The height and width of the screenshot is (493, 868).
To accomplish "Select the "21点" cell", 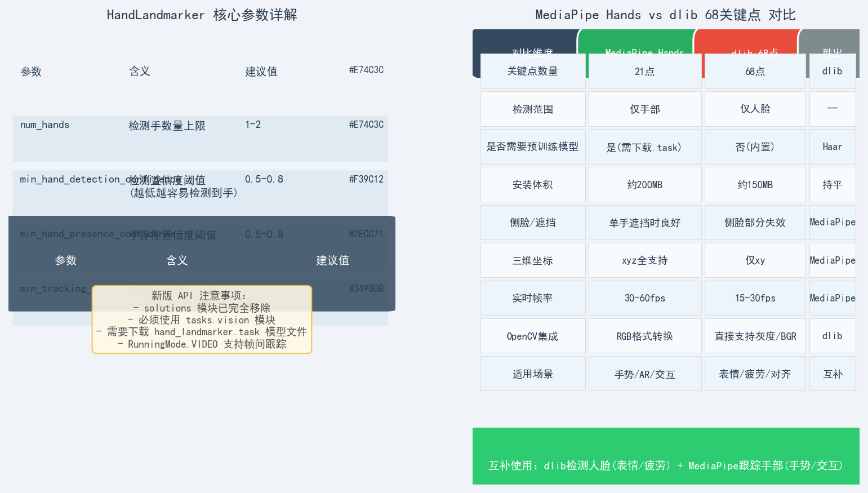I will click(645, 71).
